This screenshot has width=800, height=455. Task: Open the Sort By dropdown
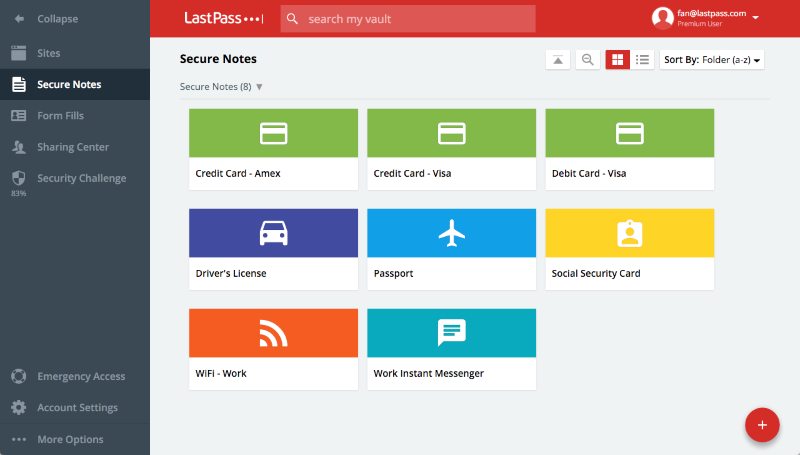[711, 60]
